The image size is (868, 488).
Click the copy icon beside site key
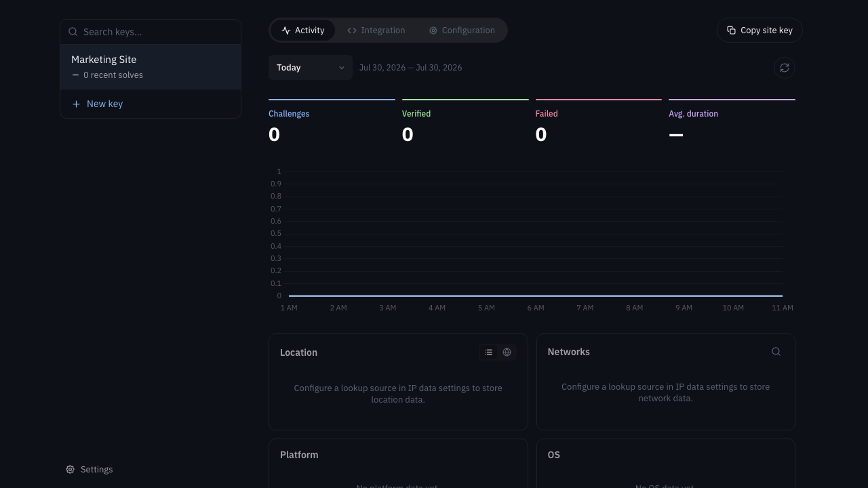pyautogui.click(x=731, y=30)
